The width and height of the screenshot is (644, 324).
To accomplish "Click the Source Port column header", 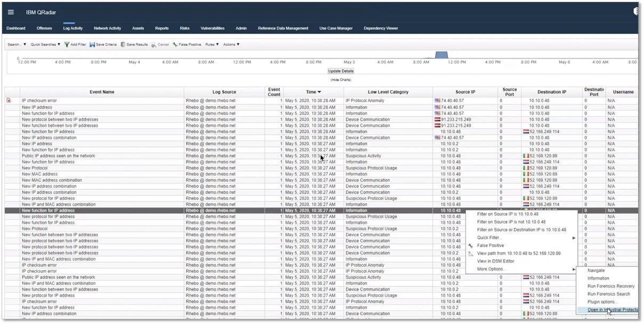I will [510, 92].
